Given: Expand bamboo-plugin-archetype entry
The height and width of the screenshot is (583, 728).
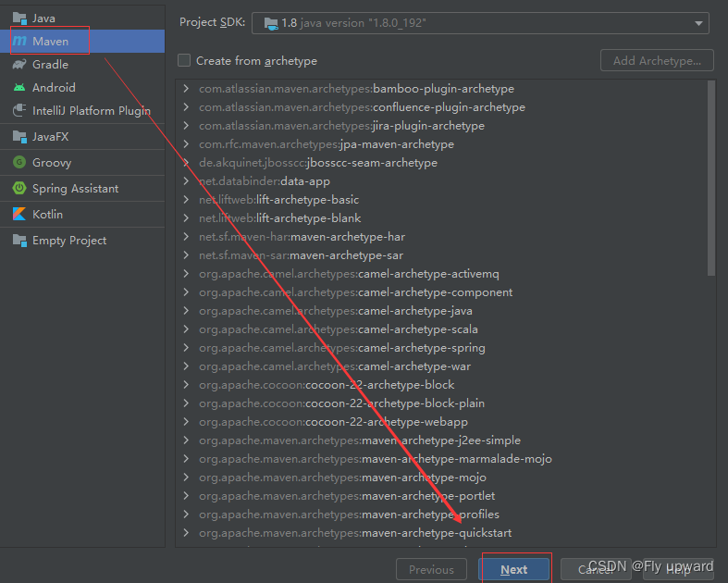Looking at the screenshot, I should [x=186, y=88].
